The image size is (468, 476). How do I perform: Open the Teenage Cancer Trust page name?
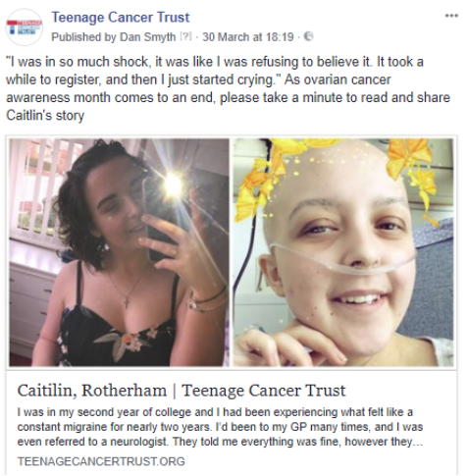tap(121, 18)
